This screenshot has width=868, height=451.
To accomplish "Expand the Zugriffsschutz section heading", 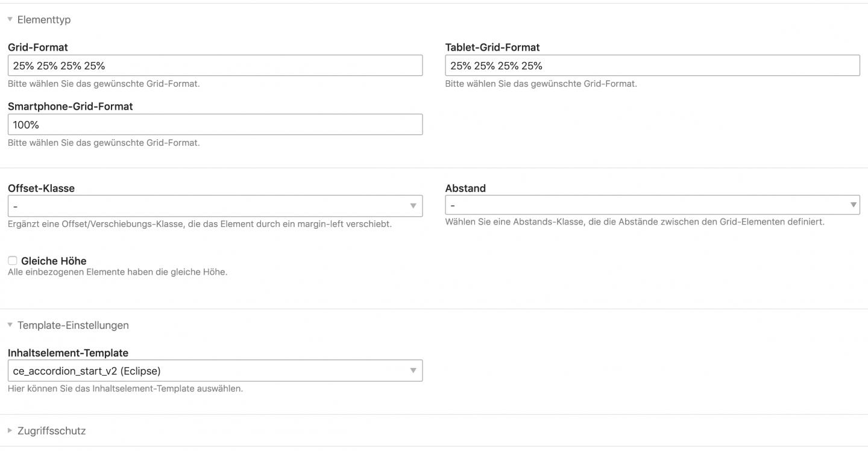I will (x=51, y=431).
